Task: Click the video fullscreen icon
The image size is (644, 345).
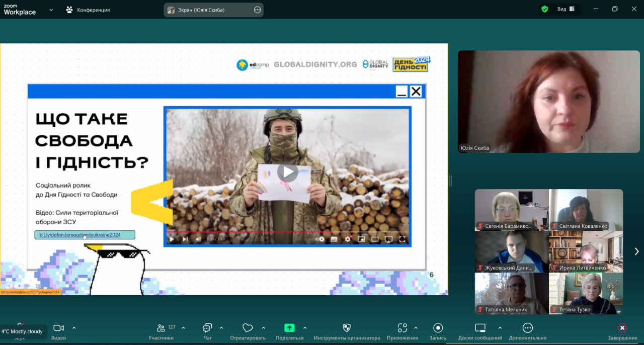Action: coord(402,239)
